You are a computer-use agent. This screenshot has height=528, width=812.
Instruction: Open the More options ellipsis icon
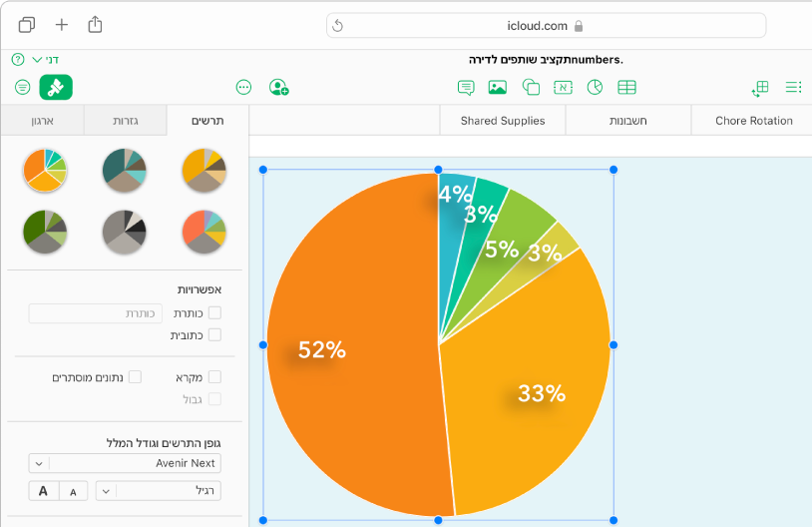(244, 88)
